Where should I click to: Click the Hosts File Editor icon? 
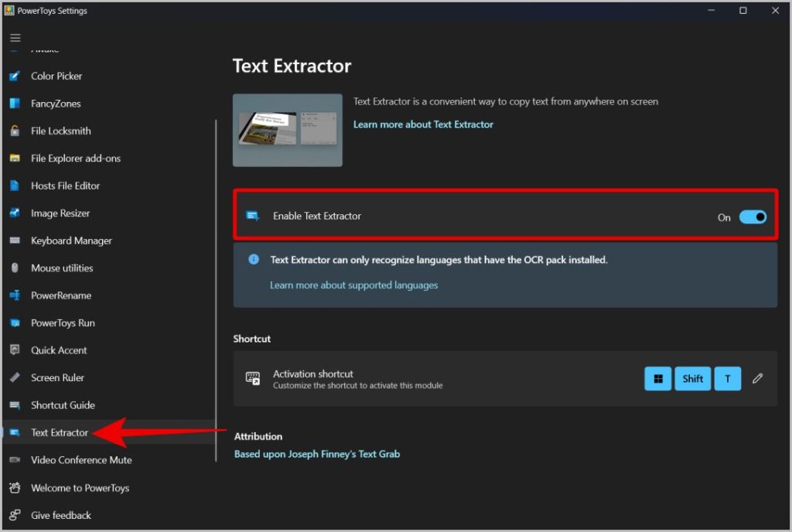click(x=15, y=186)
